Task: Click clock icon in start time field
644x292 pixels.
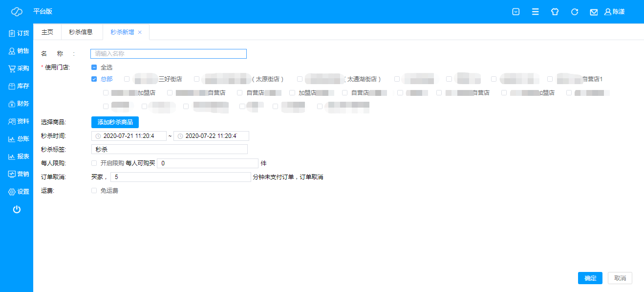Action: (98, 136)
